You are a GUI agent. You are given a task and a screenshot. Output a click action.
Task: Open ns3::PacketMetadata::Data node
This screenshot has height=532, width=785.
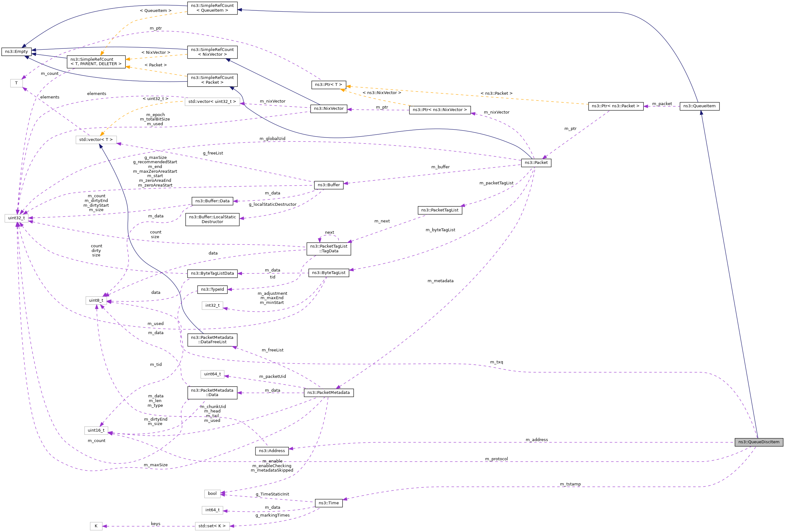212,393
